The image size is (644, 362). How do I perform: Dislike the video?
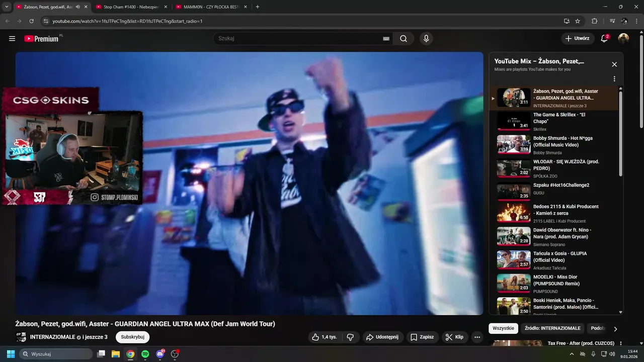[x=351, y=337]
